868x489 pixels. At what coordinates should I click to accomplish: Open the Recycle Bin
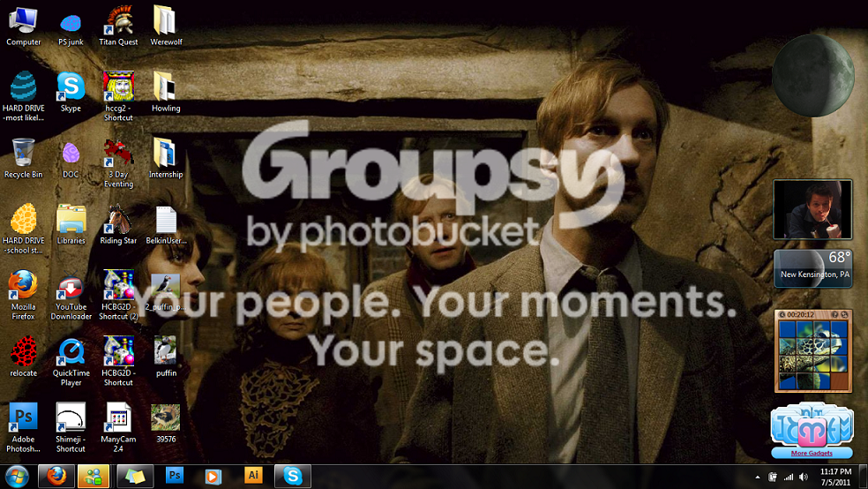(x=23, y=159)
